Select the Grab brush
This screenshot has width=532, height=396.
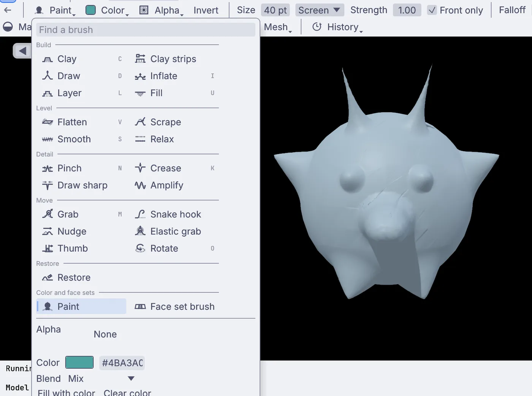(x=81, y=214)
